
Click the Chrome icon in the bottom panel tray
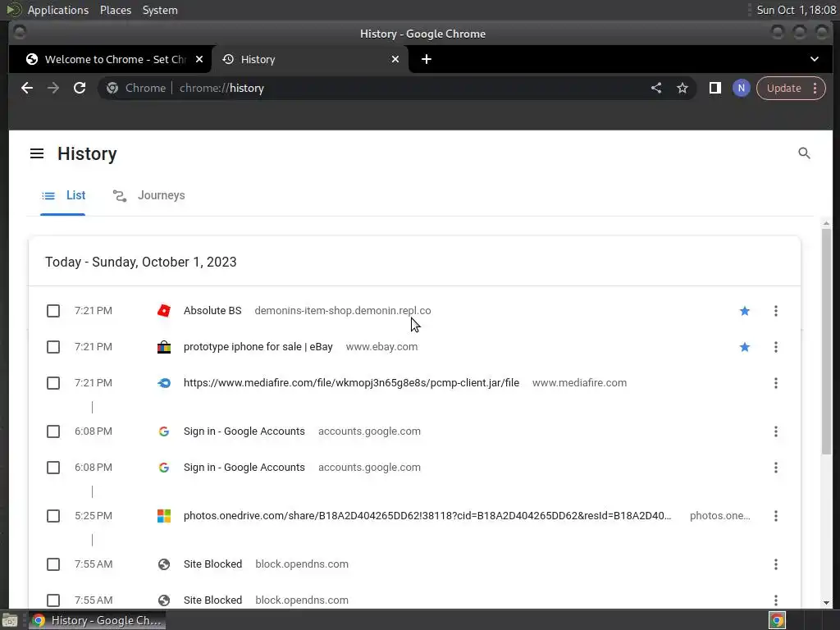click(777, 620)
